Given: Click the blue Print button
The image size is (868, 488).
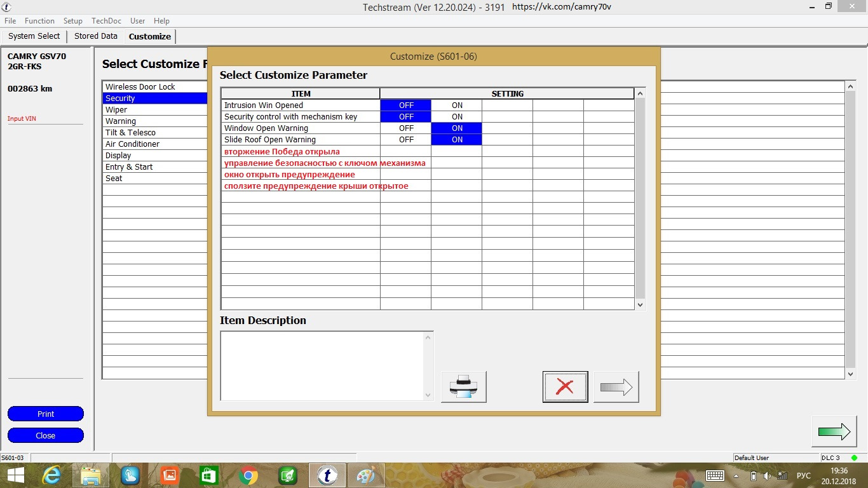Looking at the screenshot, I should (46, 414).
